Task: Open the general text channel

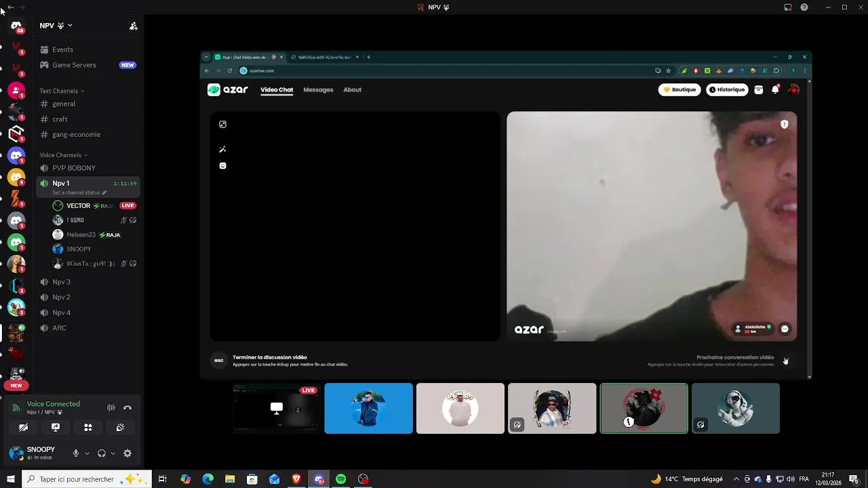Action: [88, 104]
